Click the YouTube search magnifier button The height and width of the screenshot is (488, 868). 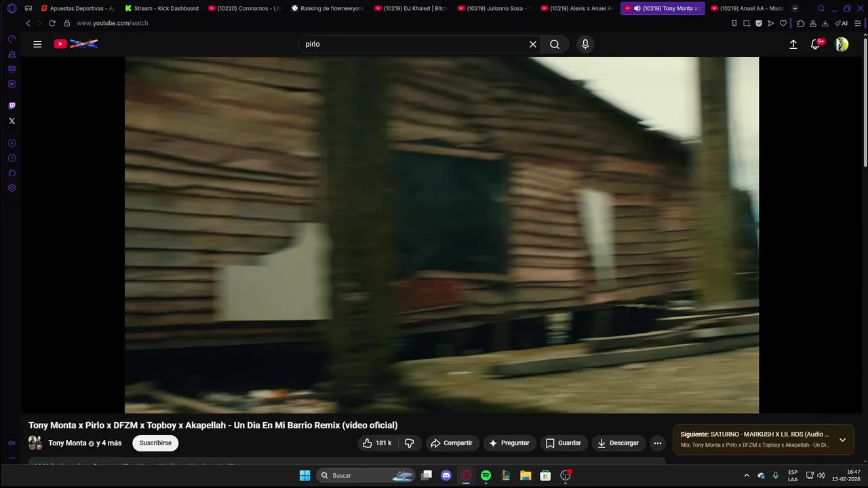coord(555,44)
